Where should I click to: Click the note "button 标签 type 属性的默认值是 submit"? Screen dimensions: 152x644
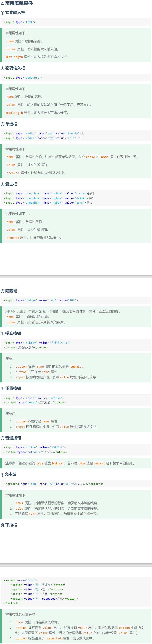(50, 367)
